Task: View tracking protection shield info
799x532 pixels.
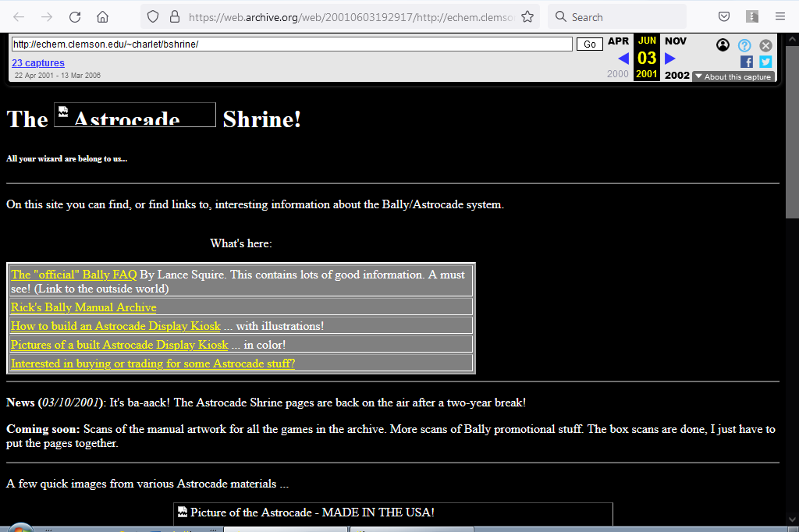Action: click(x=153, y=17)
